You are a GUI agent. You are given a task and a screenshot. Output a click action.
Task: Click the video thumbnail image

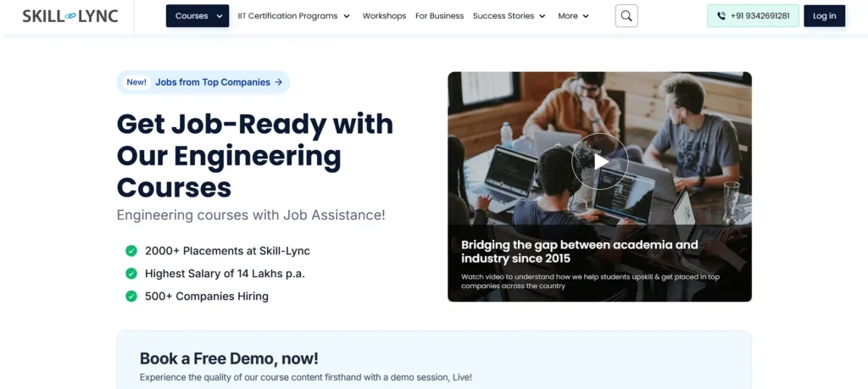[599, 186]
